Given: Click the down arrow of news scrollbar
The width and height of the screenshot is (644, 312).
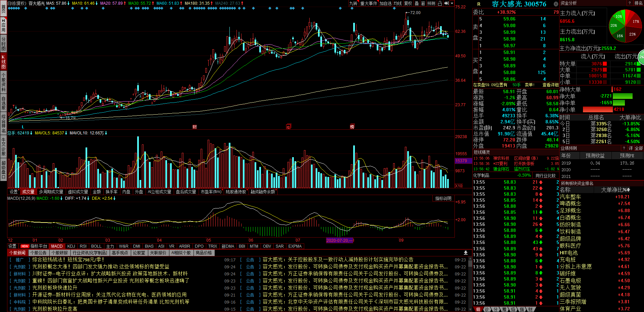Looking at the screenshot, I should pyautogui.click(x=470, y=310).
